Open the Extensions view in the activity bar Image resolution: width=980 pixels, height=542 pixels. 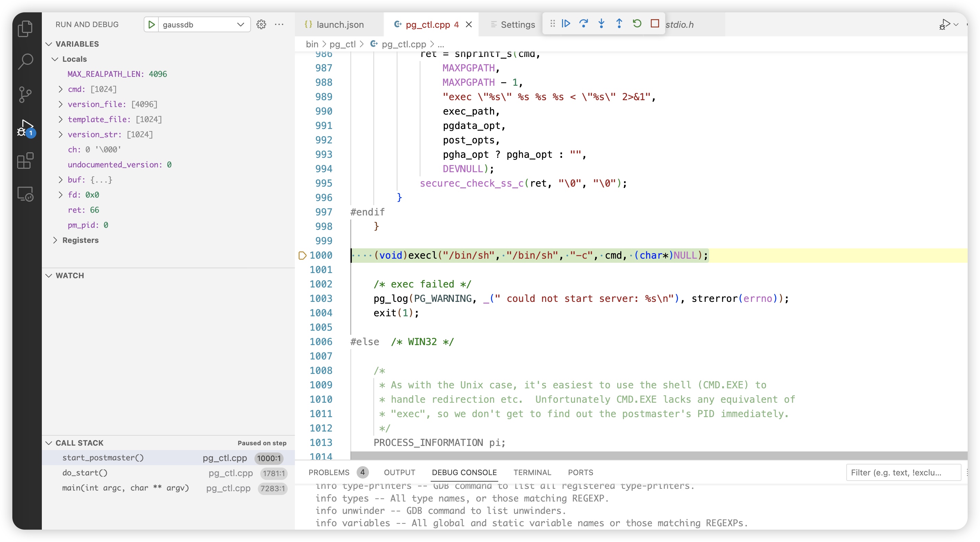coord(25,161)
